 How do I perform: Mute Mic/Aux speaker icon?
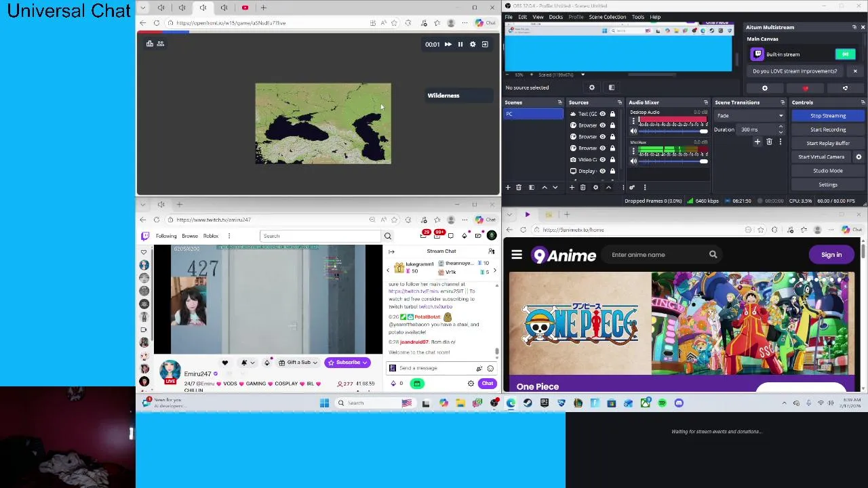click(x=633, y=161)
